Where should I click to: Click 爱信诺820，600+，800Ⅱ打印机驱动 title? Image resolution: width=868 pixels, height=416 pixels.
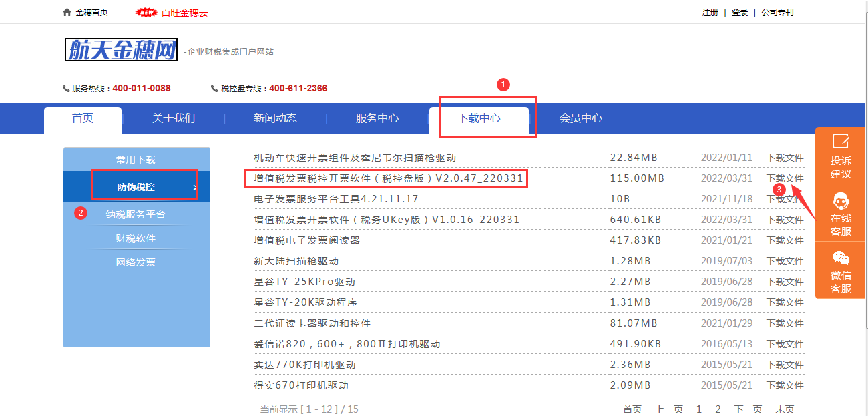pos(347,344)
